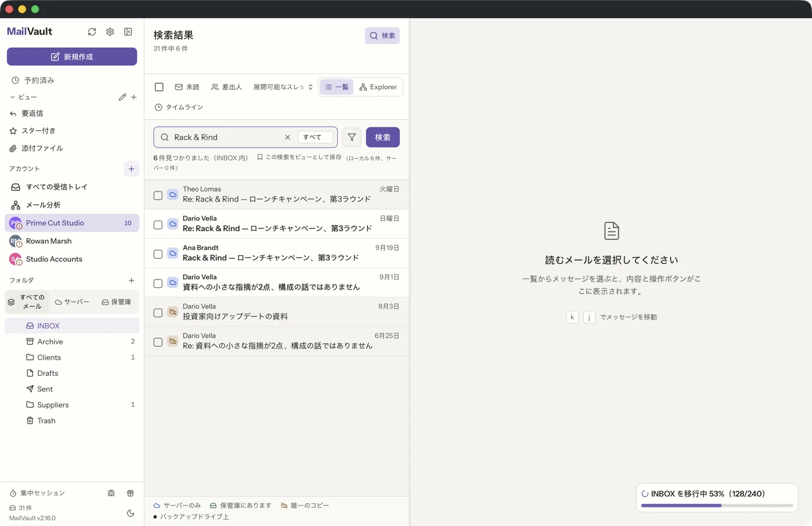Save this search via この検索をビューとして保存
This screenshot has height=526, width=812.
299,157
